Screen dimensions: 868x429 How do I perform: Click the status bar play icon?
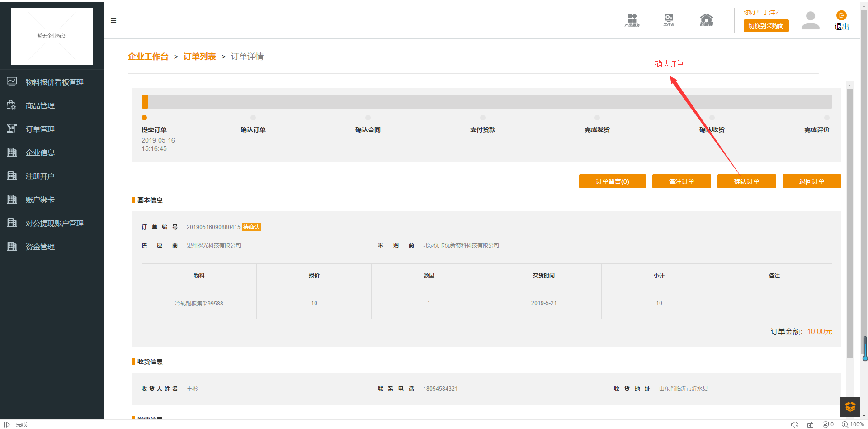[8, 424]
